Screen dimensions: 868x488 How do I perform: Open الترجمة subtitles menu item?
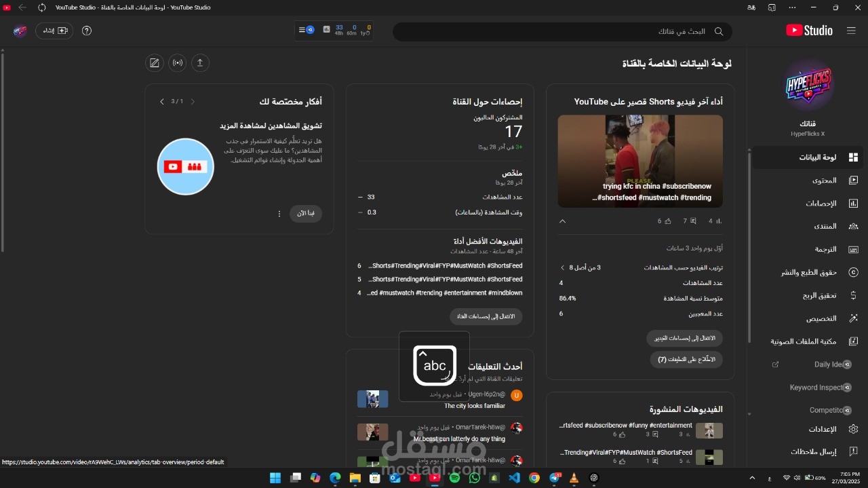(x=807, y=249)
